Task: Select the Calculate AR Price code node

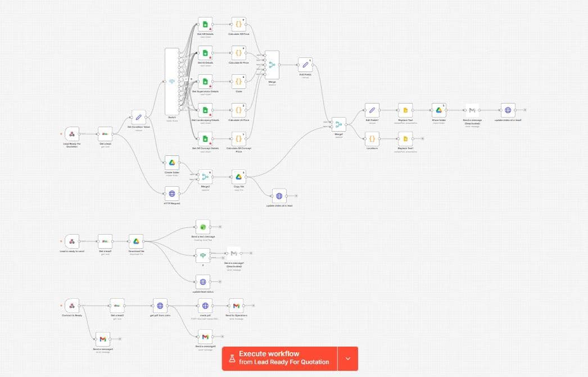Action: point(238,24)
